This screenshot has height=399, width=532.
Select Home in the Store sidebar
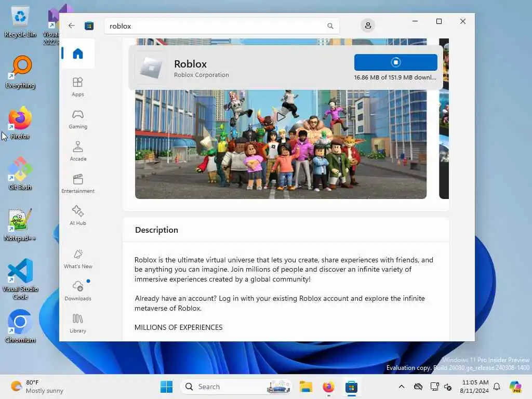(78, 54)
